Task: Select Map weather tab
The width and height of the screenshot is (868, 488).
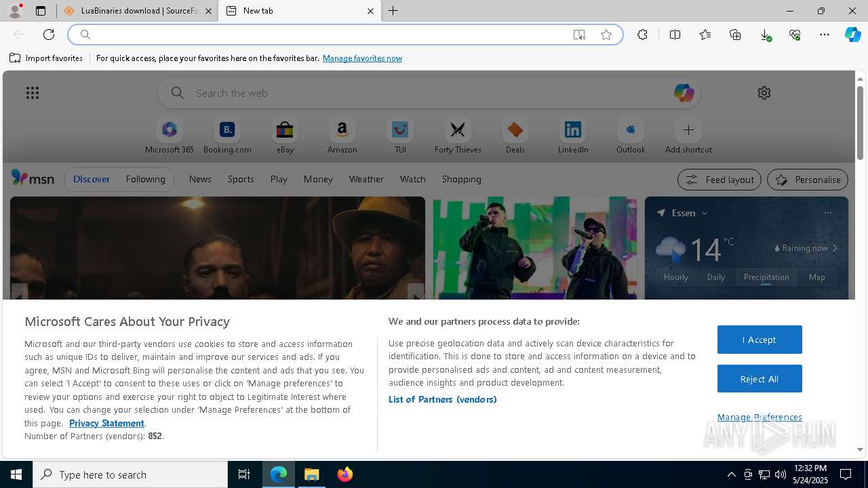Action: tap(817, 277)
